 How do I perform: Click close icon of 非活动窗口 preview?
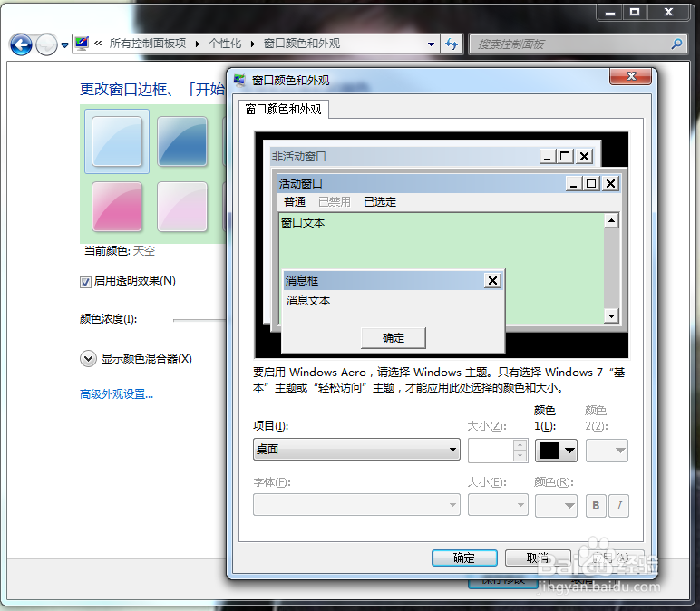click(x=584, y=157)
